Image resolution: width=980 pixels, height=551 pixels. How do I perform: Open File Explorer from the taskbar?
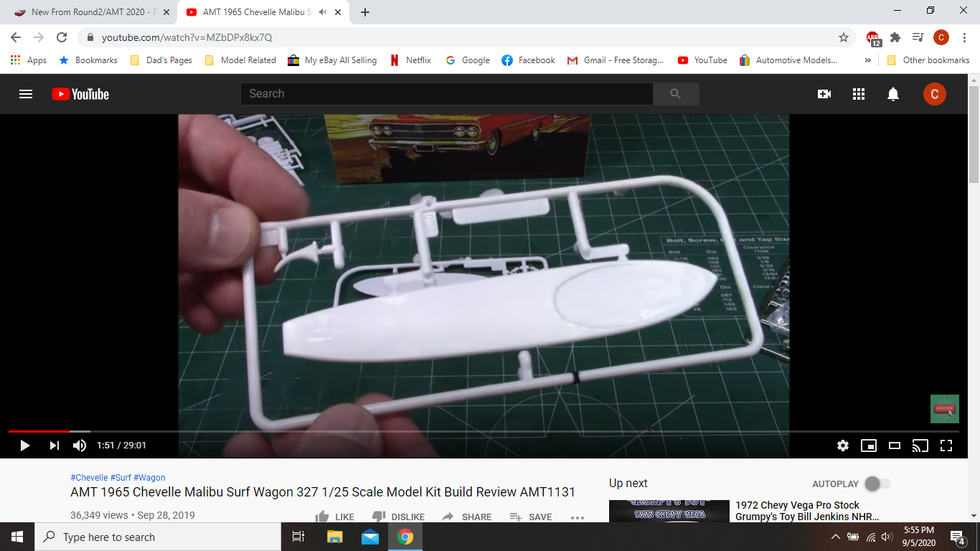pyautogui.click(x=335, y=537)
